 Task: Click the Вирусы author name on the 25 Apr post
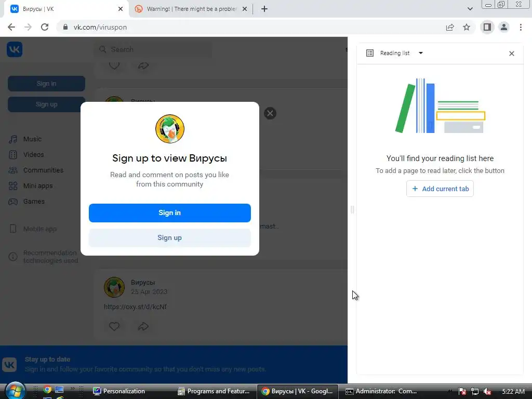(143, 282)
